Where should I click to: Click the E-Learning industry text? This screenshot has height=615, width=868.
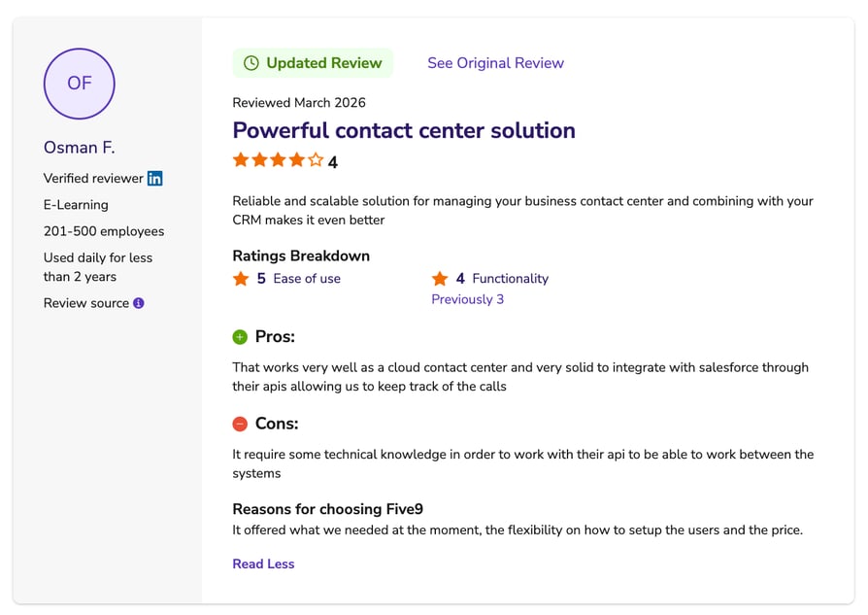pyautogui.click(x=76, y=205)
